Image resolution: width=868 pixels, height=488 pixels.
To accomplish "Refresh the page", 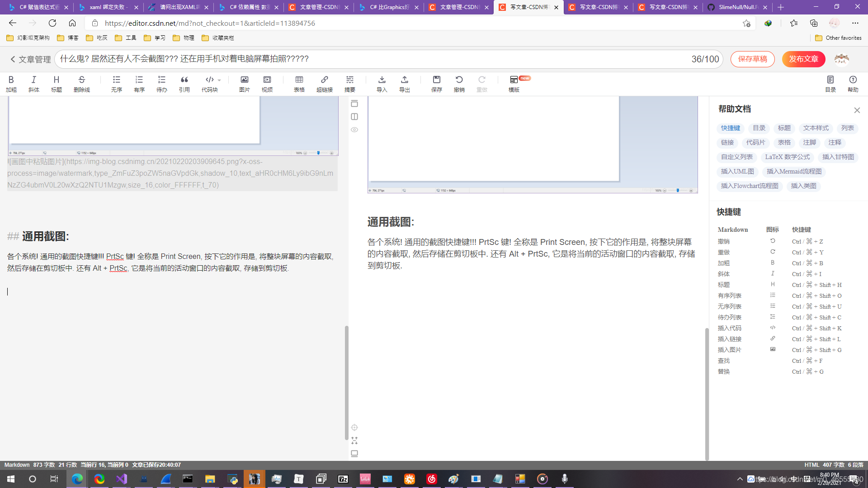I will coord(52,23).
